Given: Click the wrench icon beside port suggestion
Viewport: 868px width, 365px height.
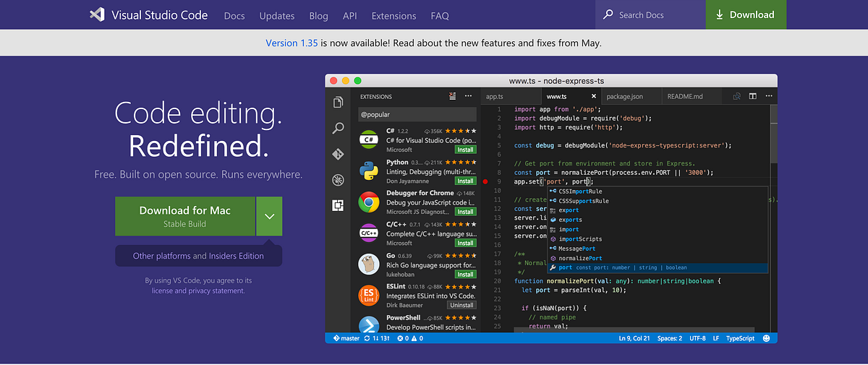Looking at the screenshot, I should tap(552, 267).
